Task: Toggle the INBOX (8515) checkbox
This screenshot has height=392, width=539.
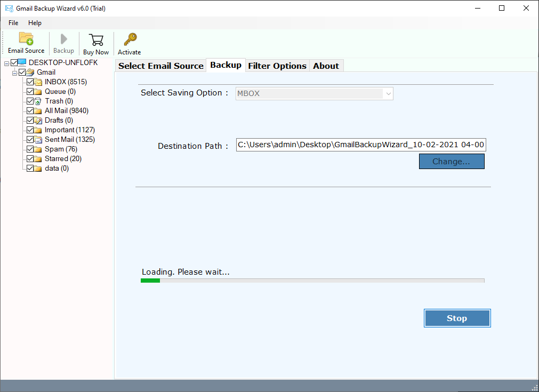Action: [30, 82]
